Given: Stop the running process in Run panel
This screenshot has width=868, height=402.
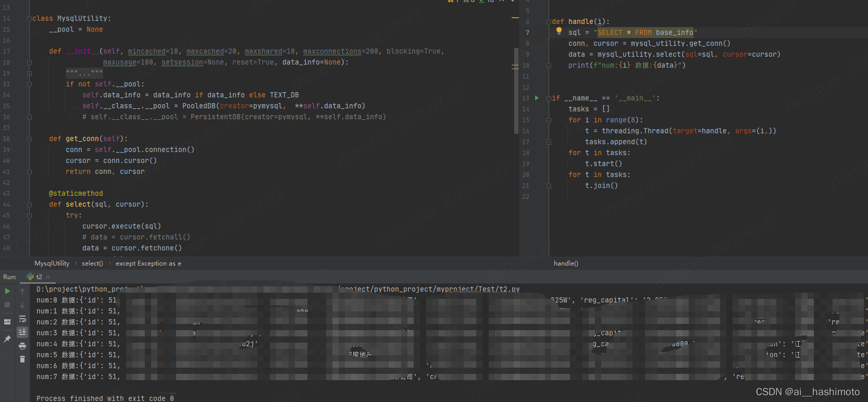Looking at the screenshot, I should 7,305.
